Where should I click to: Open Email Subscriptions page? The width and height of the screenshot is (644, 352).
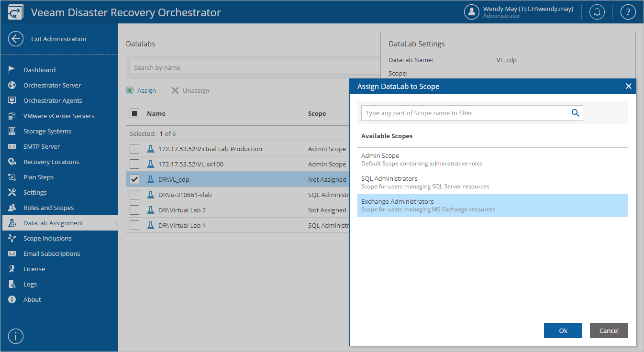click(52, 253)
